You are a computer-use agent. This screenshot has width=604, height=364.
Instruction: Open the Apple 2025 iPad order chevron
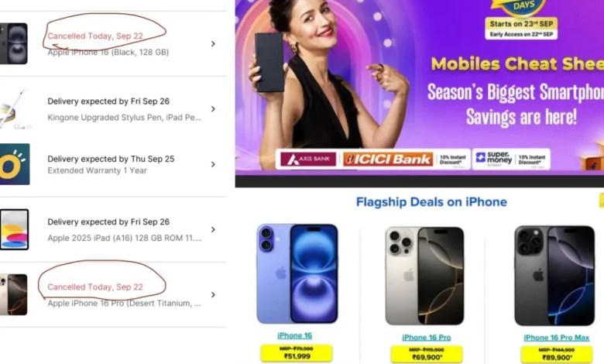coord(213,229)
